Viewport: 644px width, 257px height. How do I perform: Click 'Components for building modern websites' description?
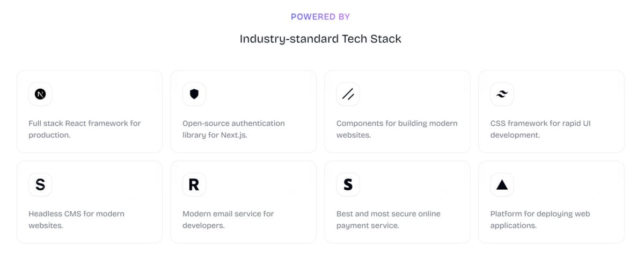pyautogui.click(x=397, y=129)
